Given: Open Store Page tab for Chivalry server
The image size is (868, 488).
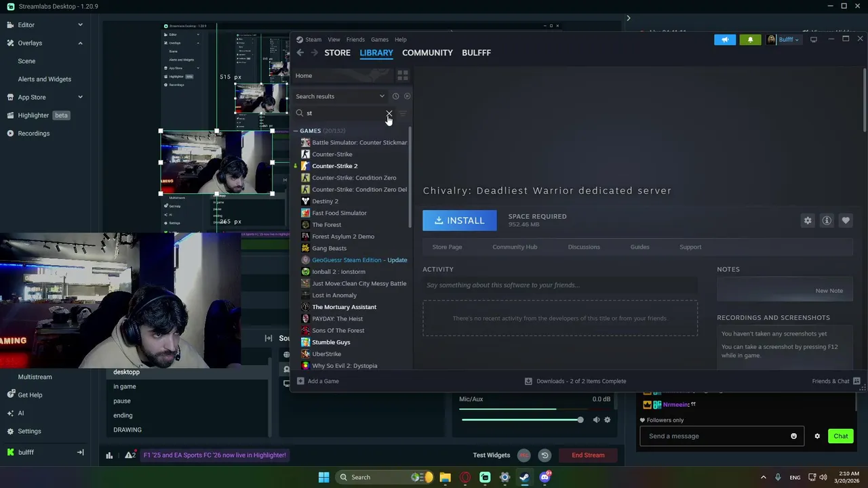Looking at the screenshot, I should click(447, 247).
